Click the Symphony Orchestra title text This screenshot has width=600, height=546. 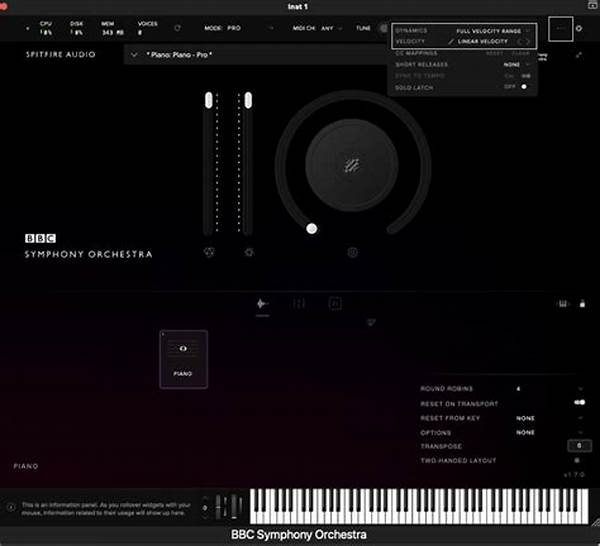coord(88,254)
